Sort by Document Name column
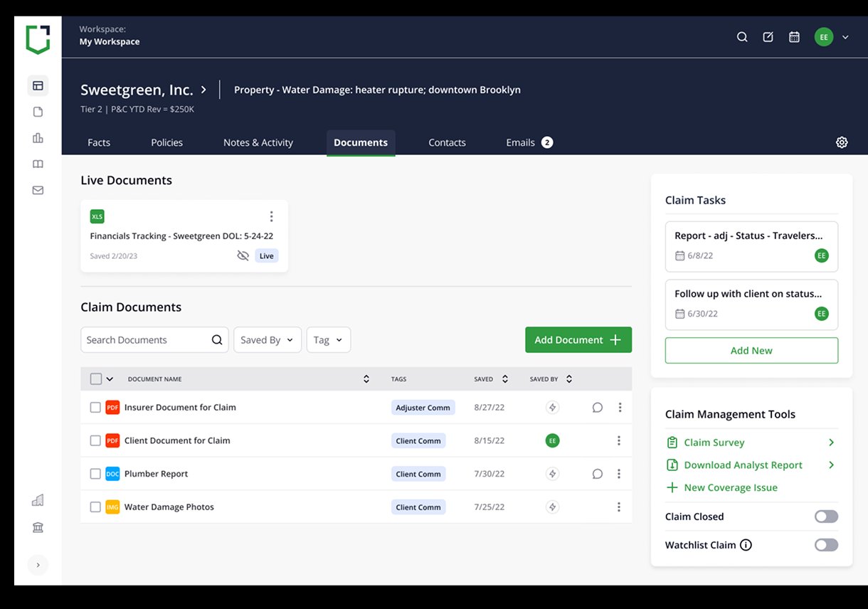Viewport: 868px width, 609px height. pos(366,379)
